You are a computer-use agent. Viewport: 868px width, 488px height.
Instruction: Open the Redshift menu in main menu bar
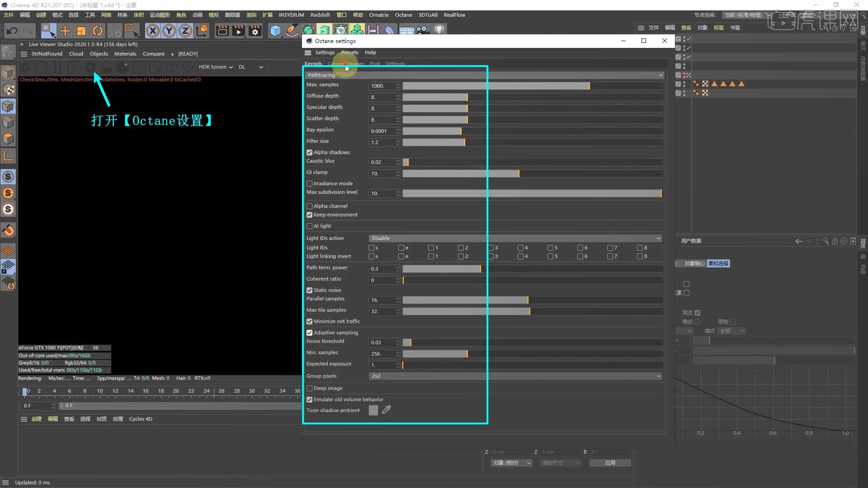[x=320, y=15]
